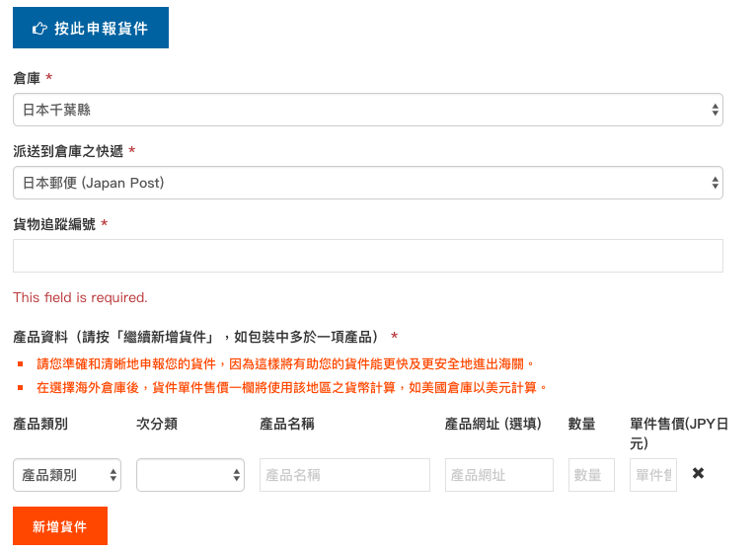Click the 產品資料 section heading
Screen dimensions: 756x553
(197, 337)
